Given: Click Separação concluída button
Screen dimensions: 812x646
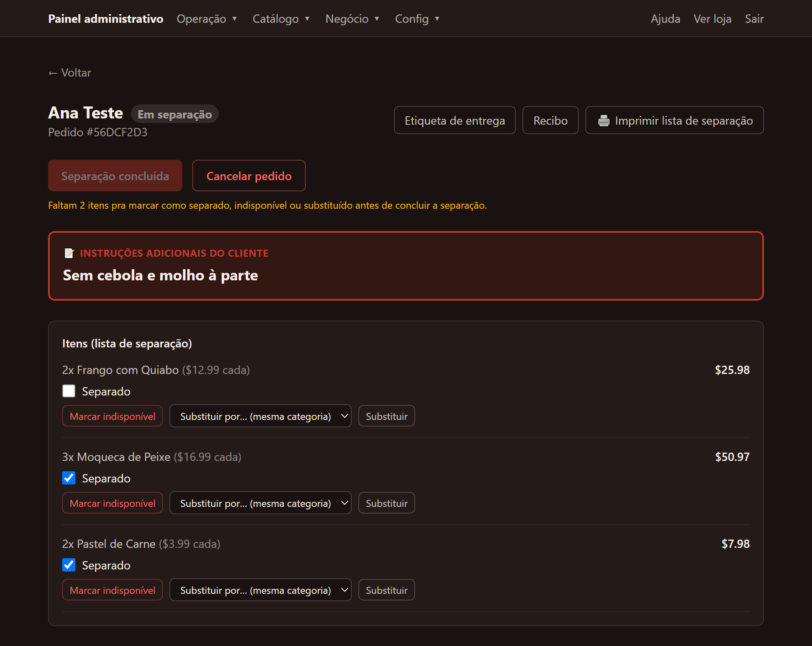Looking at the screenshot, I should click(115, 176).
